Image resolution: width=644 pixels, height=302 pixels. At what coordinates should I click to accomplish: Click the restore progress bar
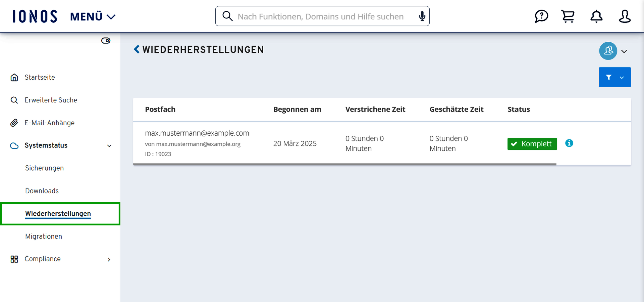click(x=344, y=164)
